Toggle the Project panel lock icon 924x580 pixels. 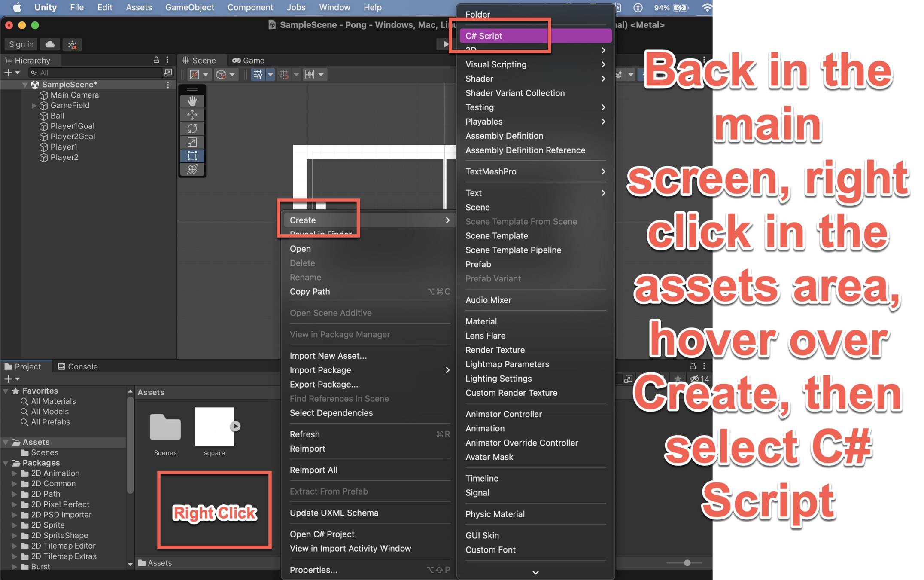tap(693, 366)
